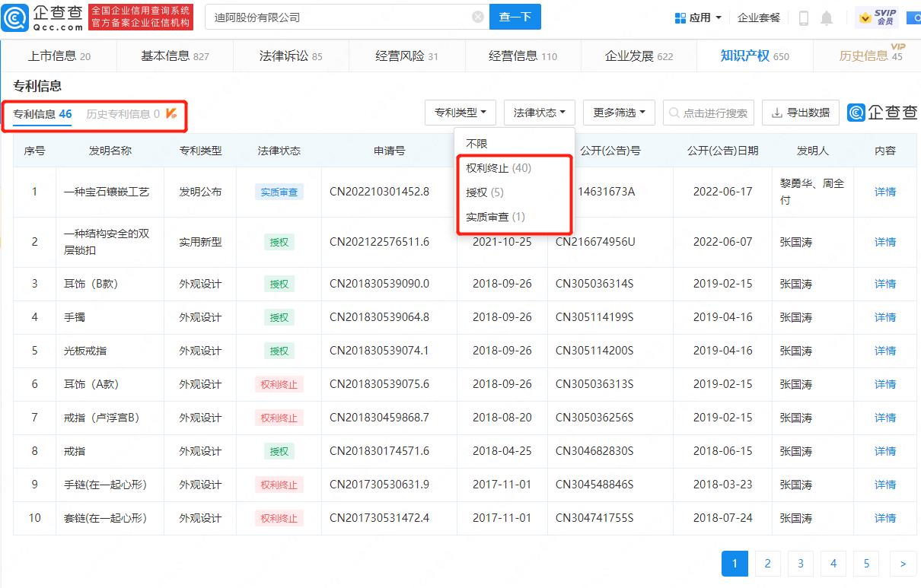Click the 查一下 search button
Image resolution: width=921 pixels, height=588 pixels.
click(515, 17)
